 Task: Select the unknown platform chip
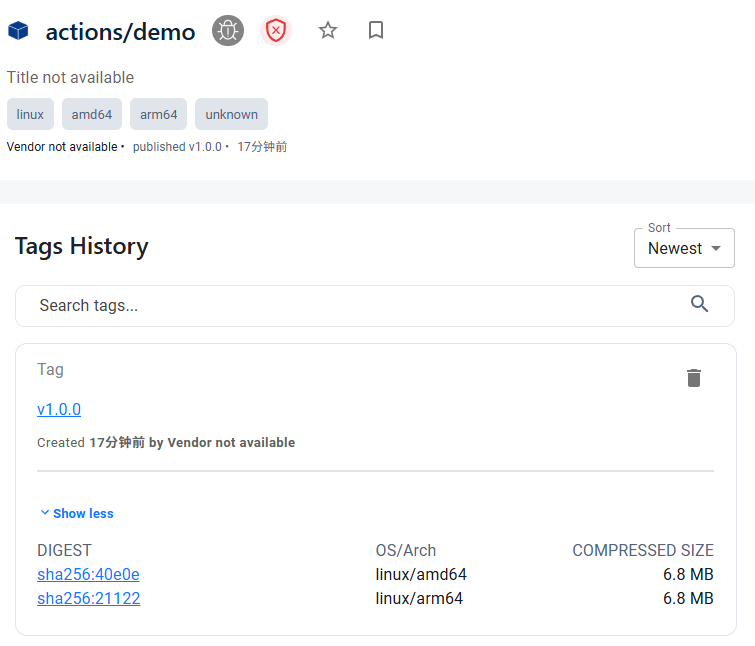point(232,114)
